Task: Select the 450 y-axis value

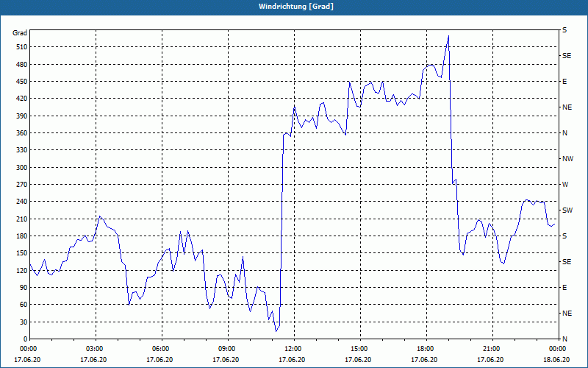Action: tap(22, 82)
